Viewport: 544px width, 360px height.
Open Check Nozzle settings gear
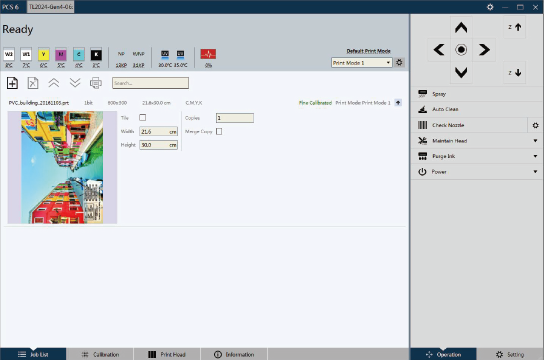coord(536,125)
